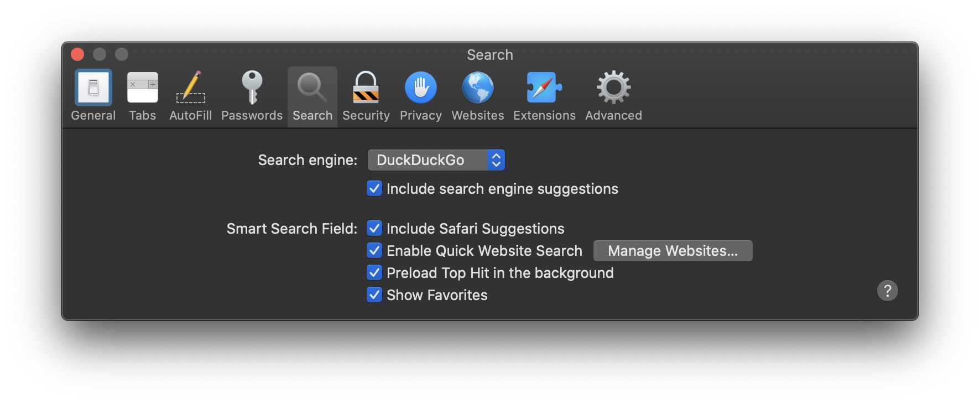Image resolution: width=980 pixels, height=402 pixels.
Task: Open the DuckDuckGo search engine dropdown
Action: tap(436, 160)
